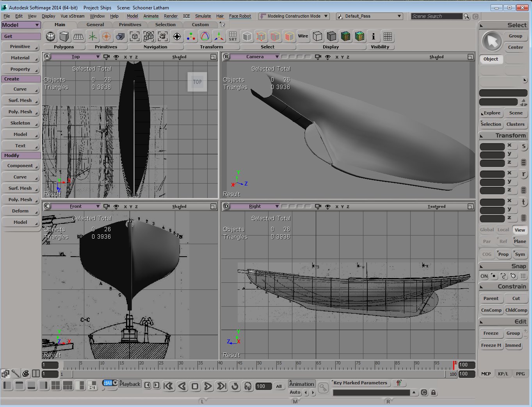
Task: Toggle Snap ON button
Action: tap(484, 276)
